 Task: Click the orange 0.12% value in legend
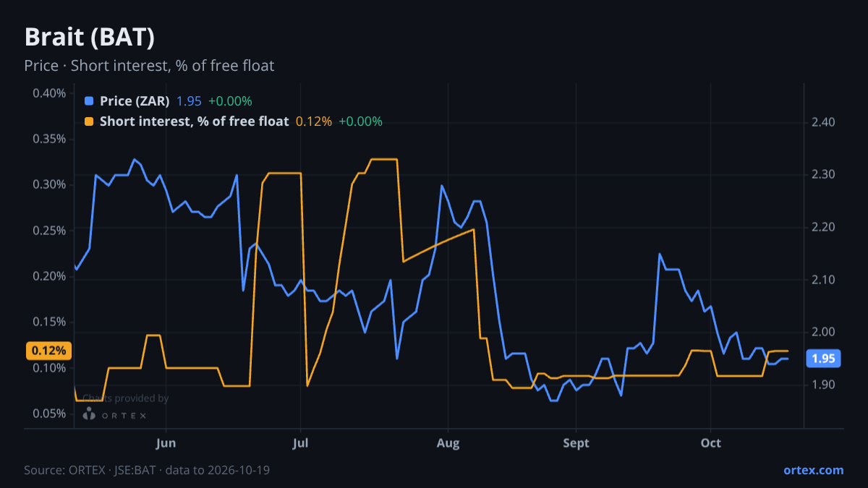coord(314,121)
